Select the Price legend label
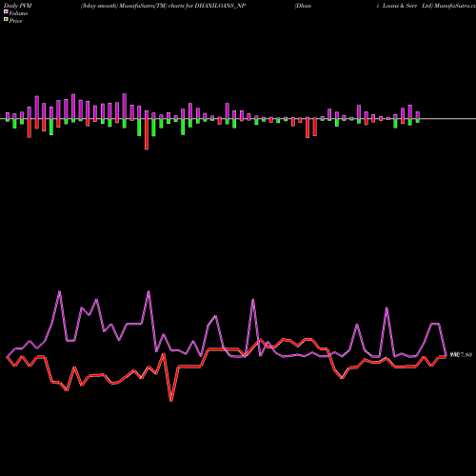 click(15, 21)
